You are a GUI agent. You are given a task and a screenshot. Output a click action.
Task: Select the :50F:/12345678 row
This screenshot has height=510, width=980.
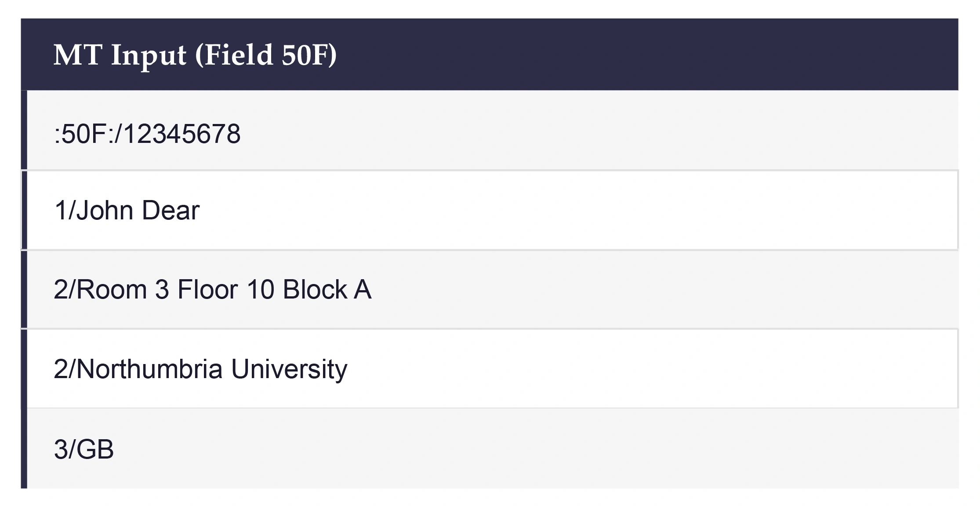pos(490,130)
